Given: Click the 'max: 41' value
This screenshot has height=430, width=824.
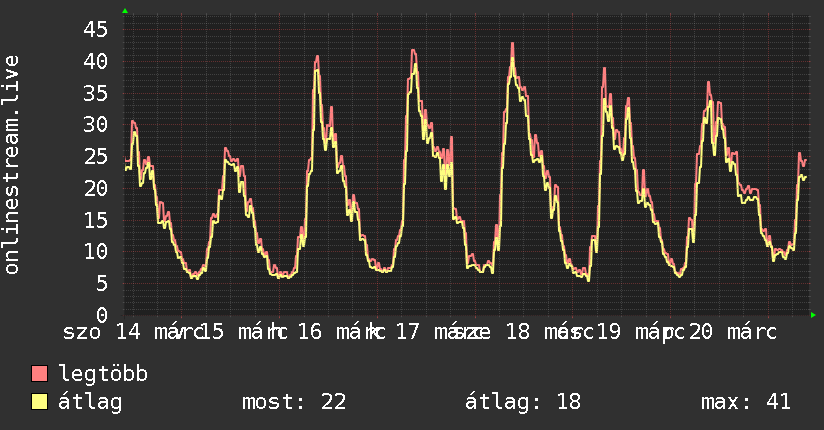Looking at the screenshot, I should (746, 402).
